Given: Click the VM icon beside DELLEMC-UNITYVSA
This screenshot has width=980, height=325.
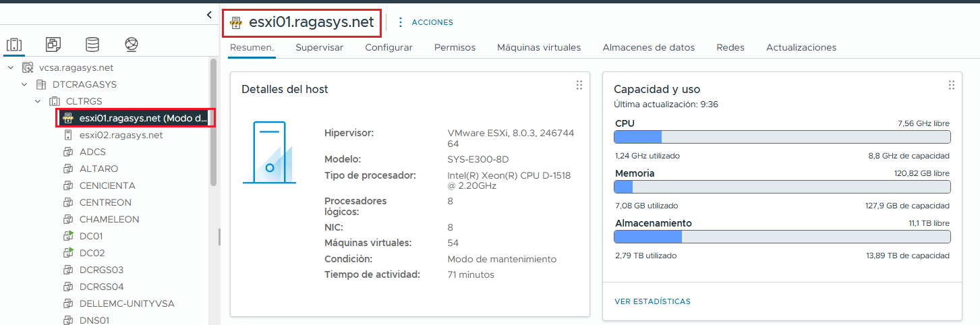Looking at the screenshot, I should tap(68, 303).
